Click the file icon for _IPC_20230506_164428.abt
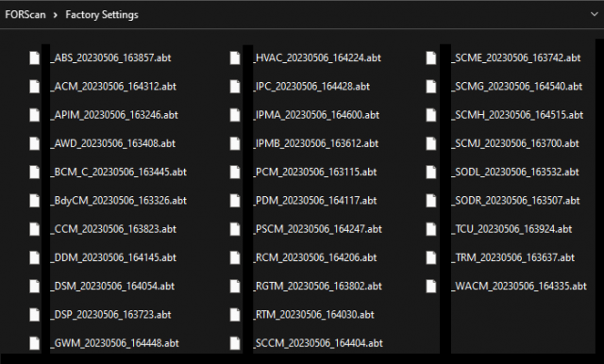604x364 pixels. [235, 86]
